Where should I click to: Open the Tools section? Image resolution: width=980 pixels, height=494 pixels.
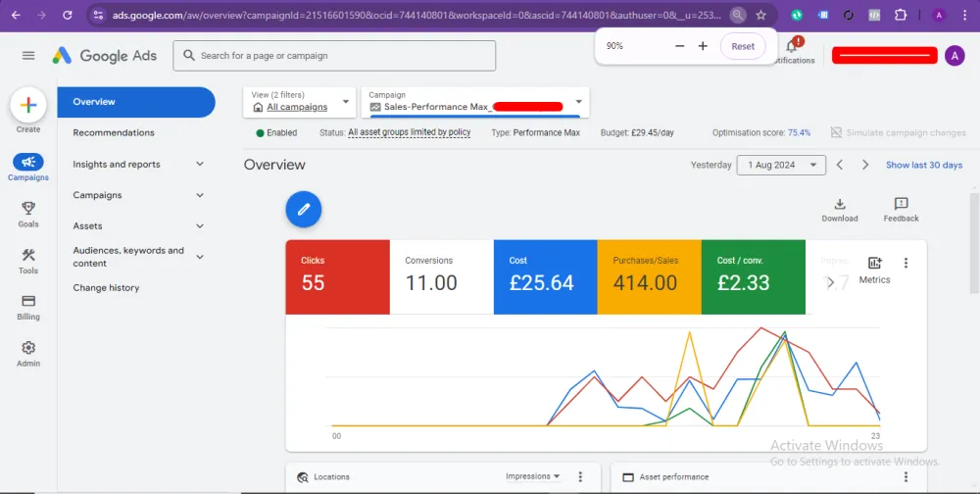pos(28,261)
